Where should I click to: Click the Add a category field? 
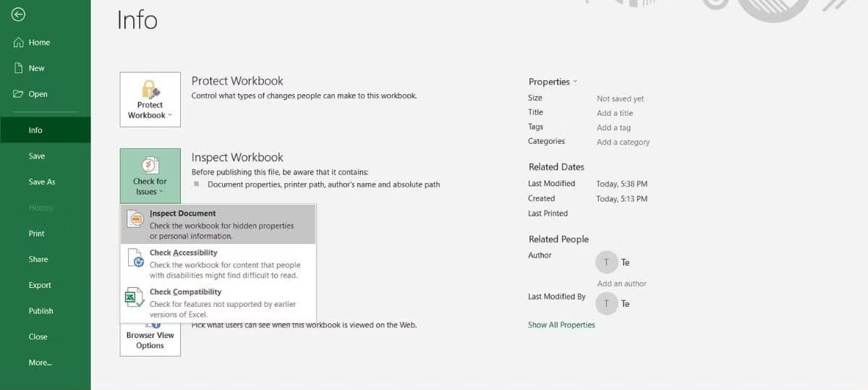pos(623,142)
